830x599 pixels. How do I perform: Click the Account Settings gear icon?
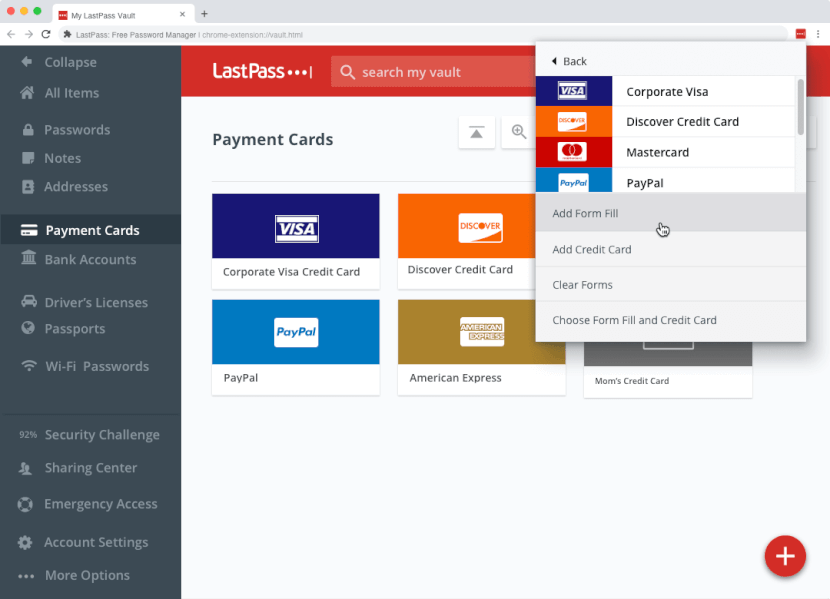(x=25, y=542)
